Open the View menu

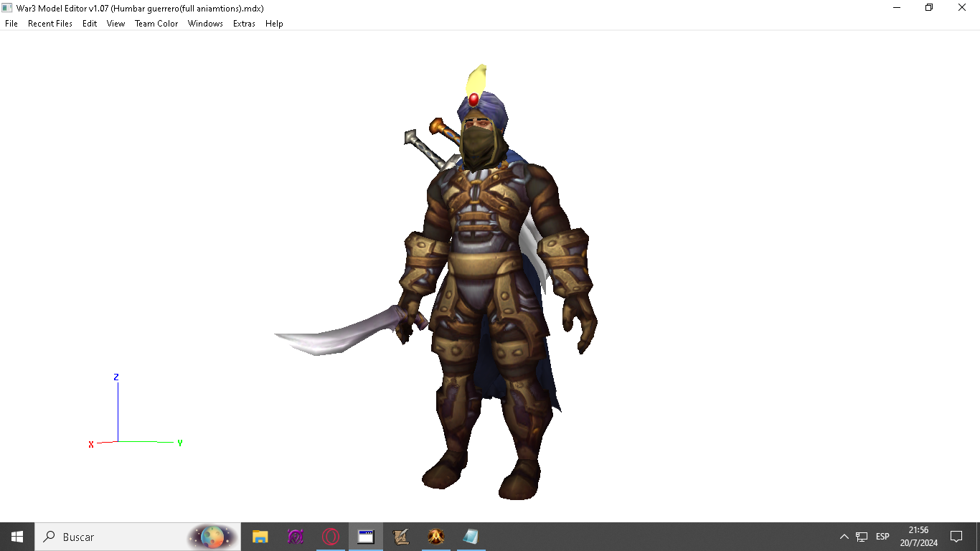coord(116,24)
